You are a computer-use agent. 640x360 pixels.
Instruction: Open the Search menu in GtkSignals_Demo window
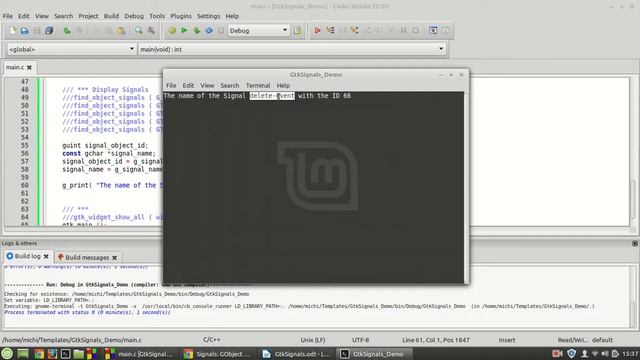pos(230,85)
